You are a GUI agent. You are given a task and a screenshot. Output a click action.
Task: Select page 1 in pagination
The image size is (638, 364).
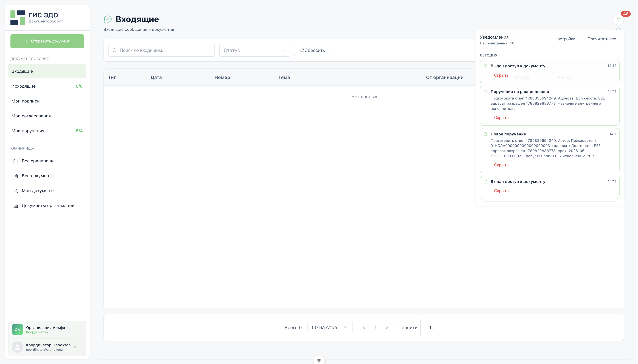375,328
